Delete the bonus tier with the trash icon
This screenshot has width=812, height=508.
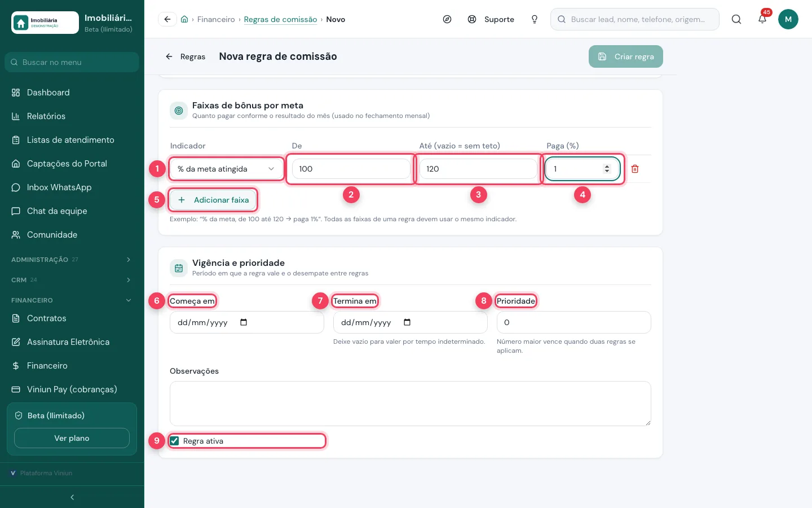coord(635,169)
